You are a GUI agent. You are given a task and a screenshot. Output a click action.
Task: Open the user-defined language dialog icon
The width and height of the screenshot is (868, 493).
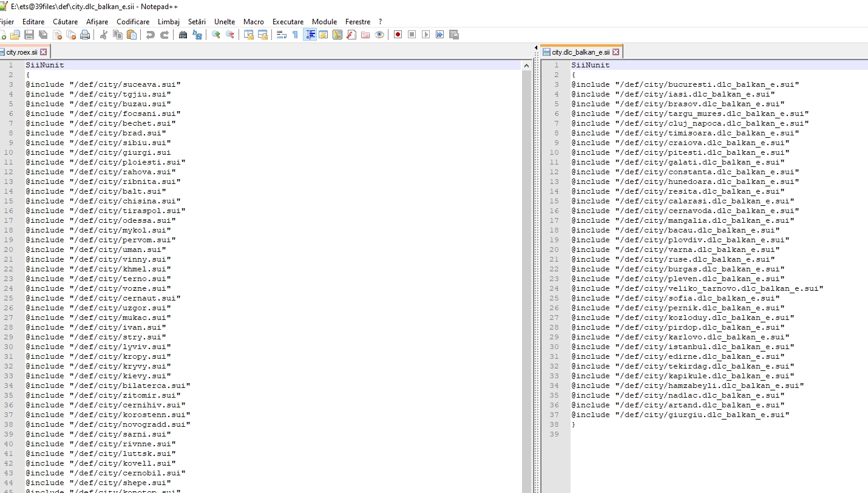pyautogui.click(x=323, y=35)
